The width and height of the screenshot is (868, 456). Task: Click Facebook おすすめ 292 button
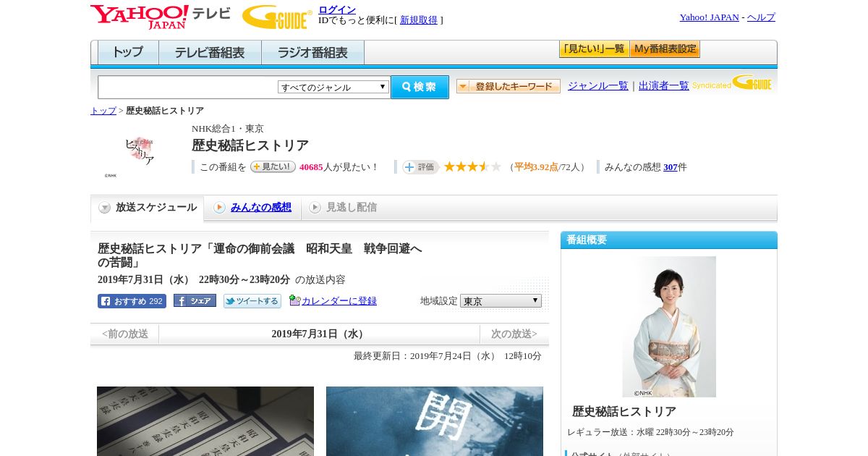click(x=132, y=301)
